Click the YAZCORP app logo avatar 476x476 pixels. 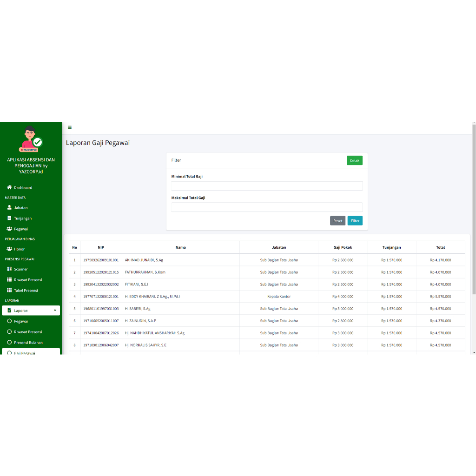coord(31,139)
